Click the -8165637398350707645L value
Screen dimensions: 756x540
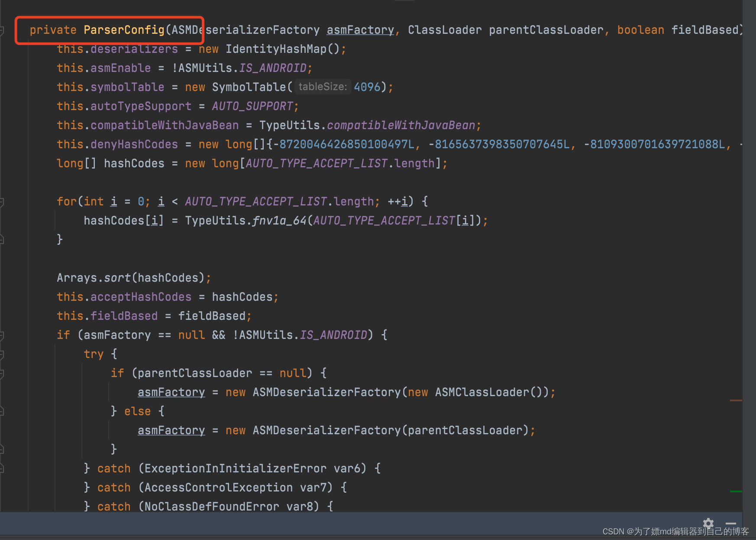click(x=500, y=144)
